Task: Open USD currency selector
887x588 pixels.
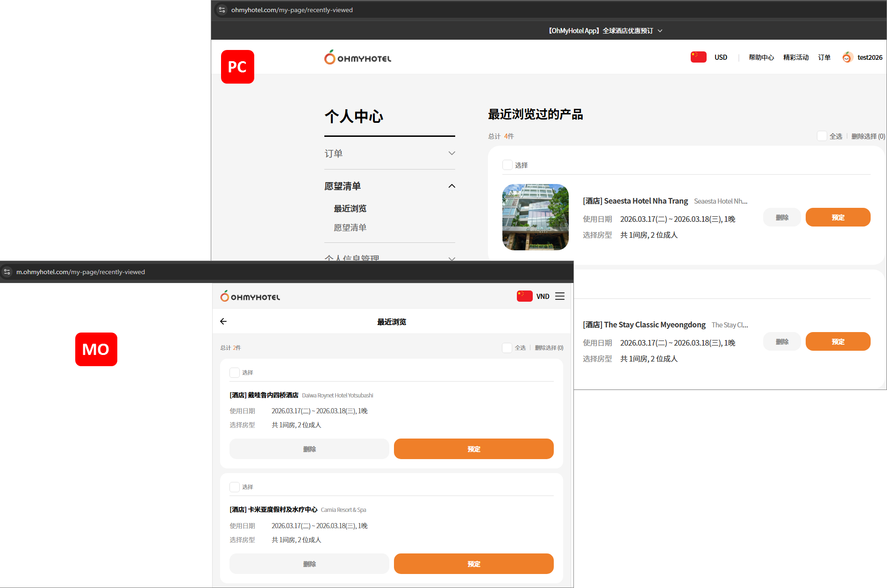Action: click(721, 57)
